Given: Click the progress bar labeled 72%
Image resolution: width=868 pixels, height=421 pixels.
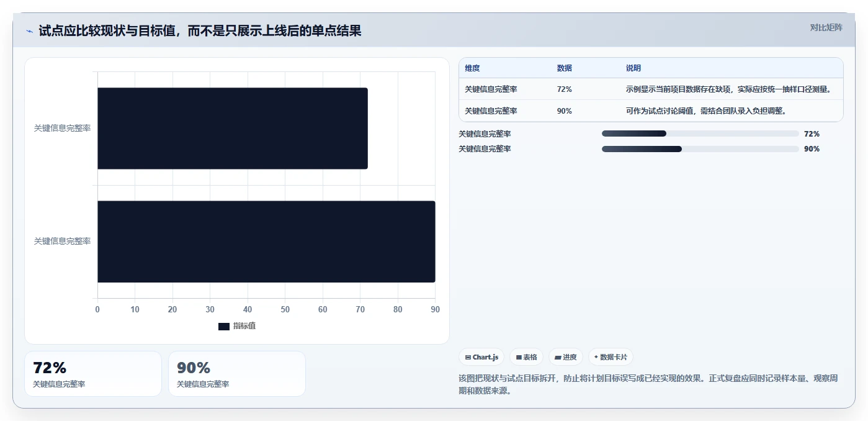Looking at the screenshot, I should (700, 134).
